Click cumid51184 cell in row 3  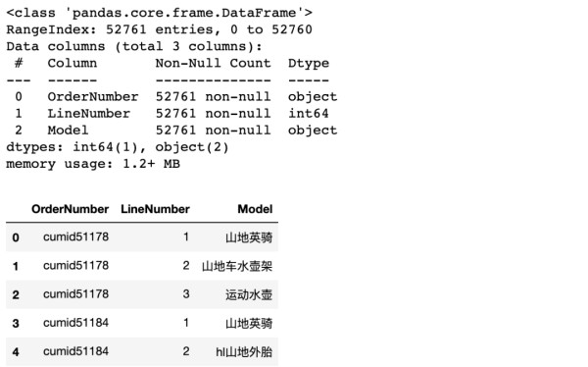pyautogui.click(x=75, y=323)
